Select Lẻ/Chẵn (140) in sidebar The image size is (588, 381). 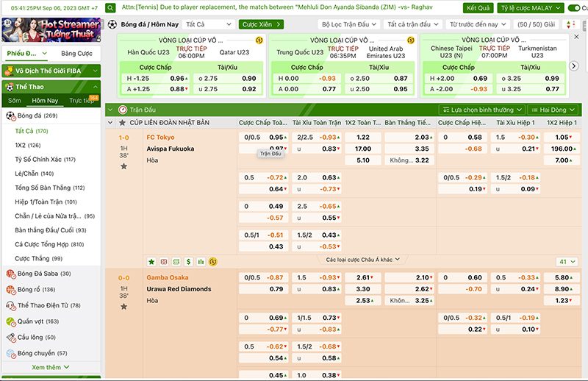pos(34,174)
